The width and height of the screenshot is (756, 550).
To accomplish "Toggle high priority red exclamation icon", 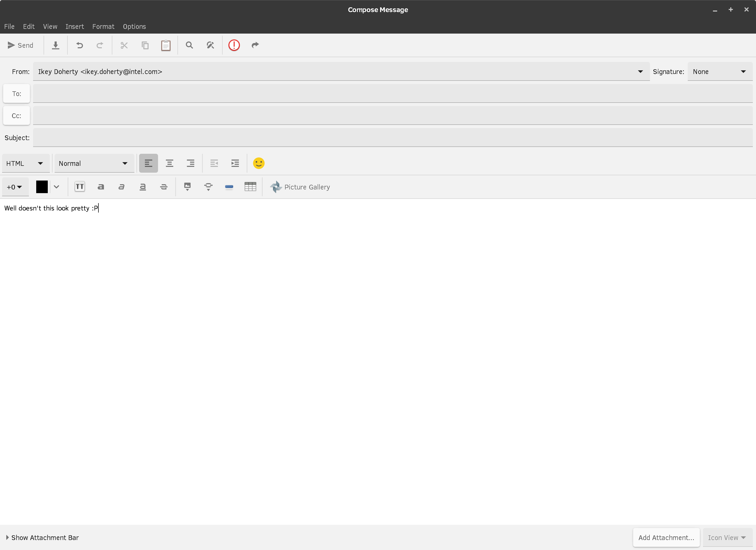I will pos(234,45).
